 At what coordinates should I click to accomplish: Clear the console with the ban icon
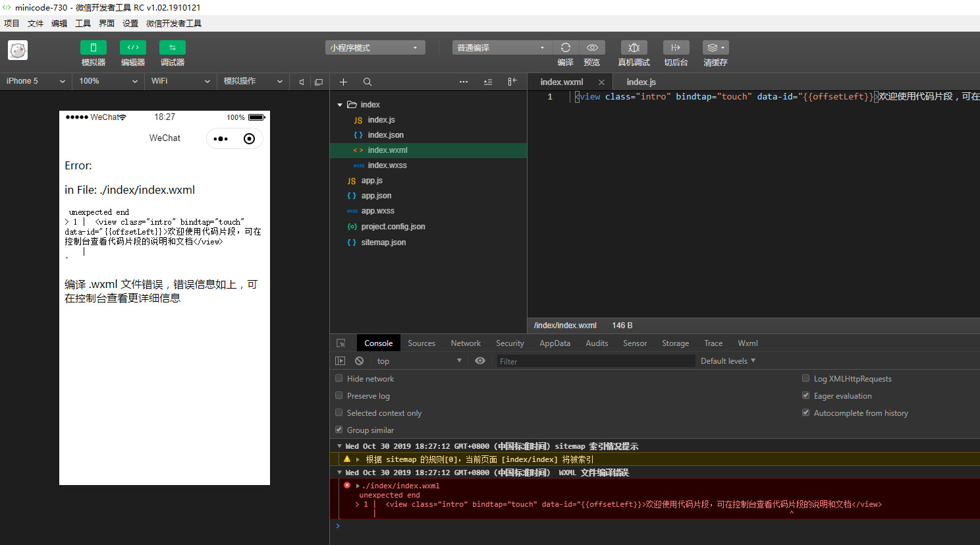pyautogui.click(x=359, y=361)
